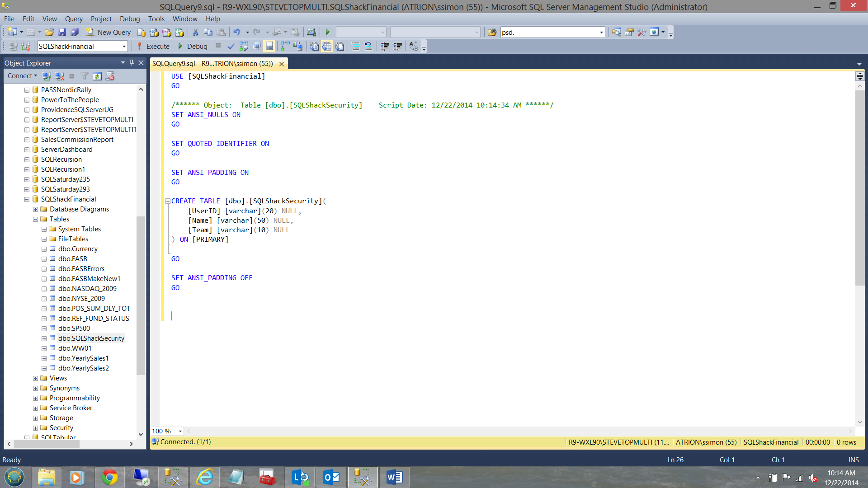Image resolution: width=868 pixels, height=488 pixels.
Task: Click Refresh in Object Explorer toolbar
Action: pyautogui.click(x=97, y=76)
